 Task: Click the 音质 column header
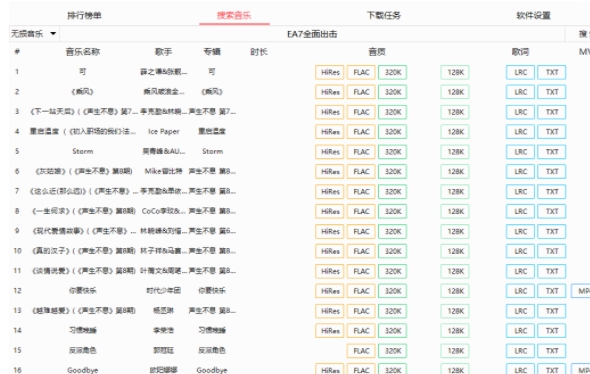tap(377, 52)
